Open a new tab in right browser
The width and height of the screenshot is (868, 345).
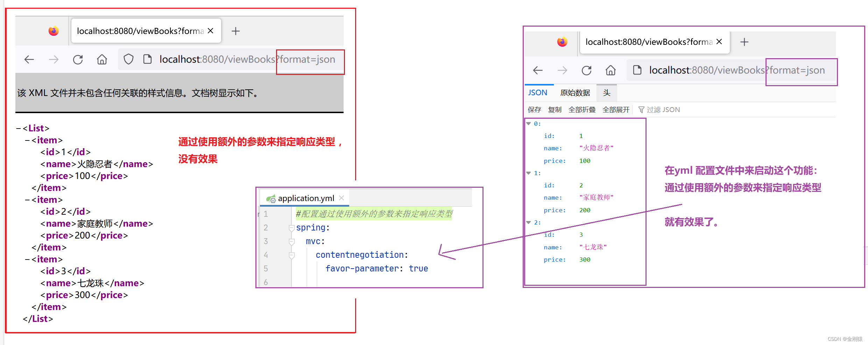click(744, 42)
